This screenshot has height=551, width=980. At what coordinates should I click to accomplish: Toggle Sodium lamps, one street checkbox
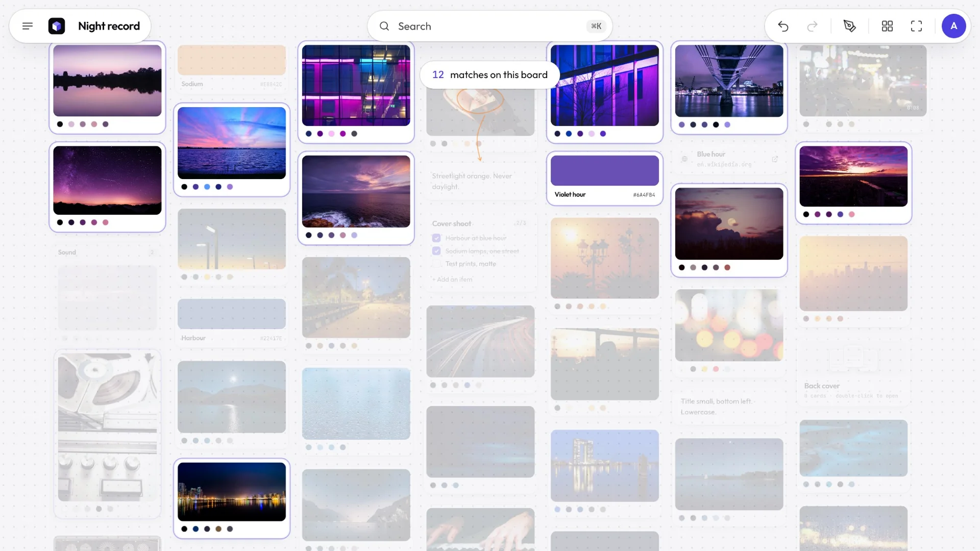(436, 251)
